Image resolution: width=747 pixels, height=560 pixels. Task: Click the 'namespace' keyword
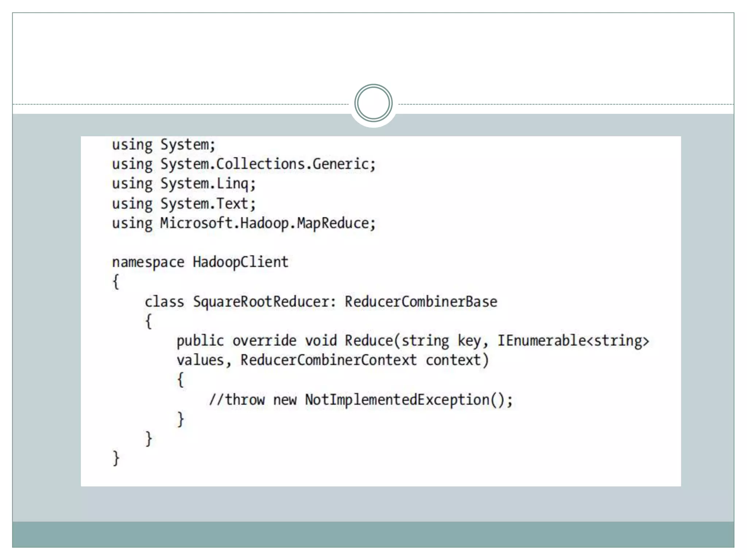coord(148,262)
